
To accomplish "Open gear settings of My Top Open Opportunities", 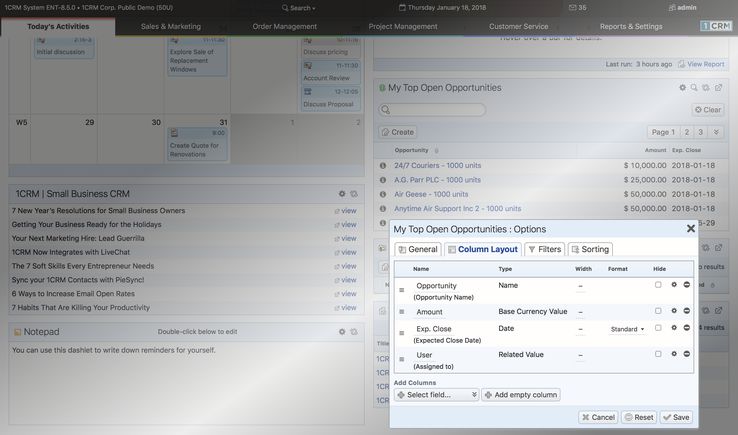I will pyautogui.click(x=682, y=88).
